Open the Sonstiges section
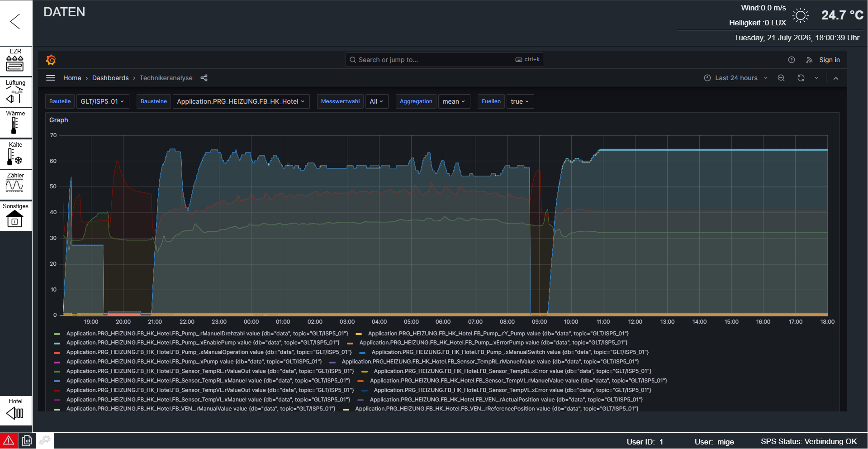The width and height of the screenshot is (868, 449). coord(15,216)
